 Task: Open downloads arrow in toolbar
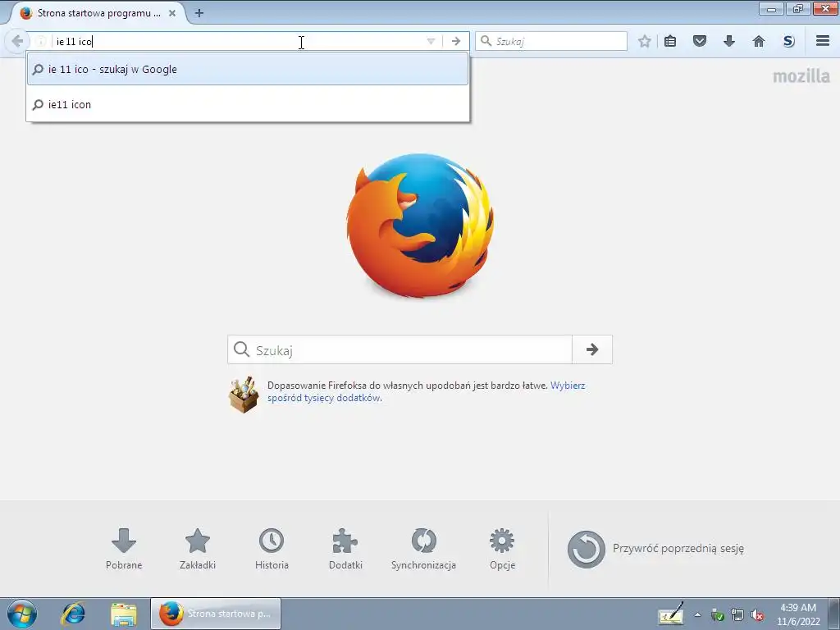tap(729, 41)
